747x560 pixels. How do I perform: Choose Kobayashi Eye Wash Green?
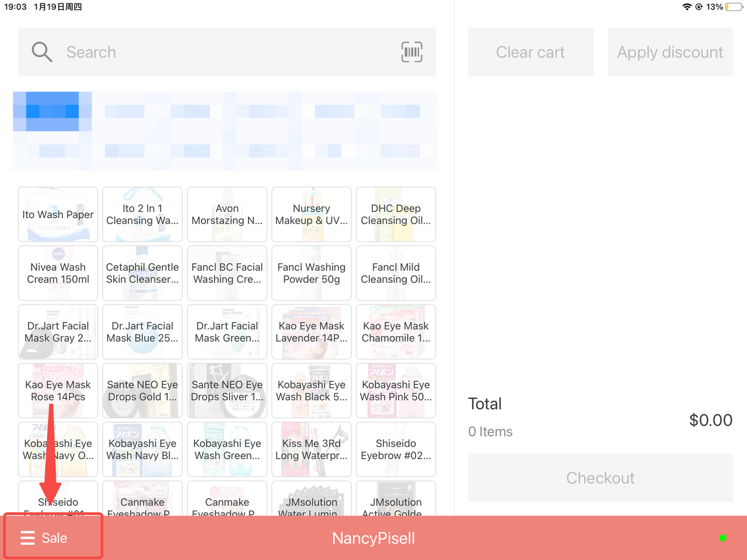pos(227,449)
